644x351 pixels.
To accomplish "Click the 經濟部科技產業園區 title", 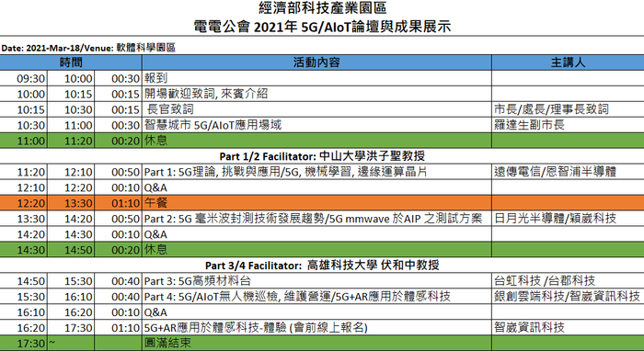I will [x=322, y=7].
